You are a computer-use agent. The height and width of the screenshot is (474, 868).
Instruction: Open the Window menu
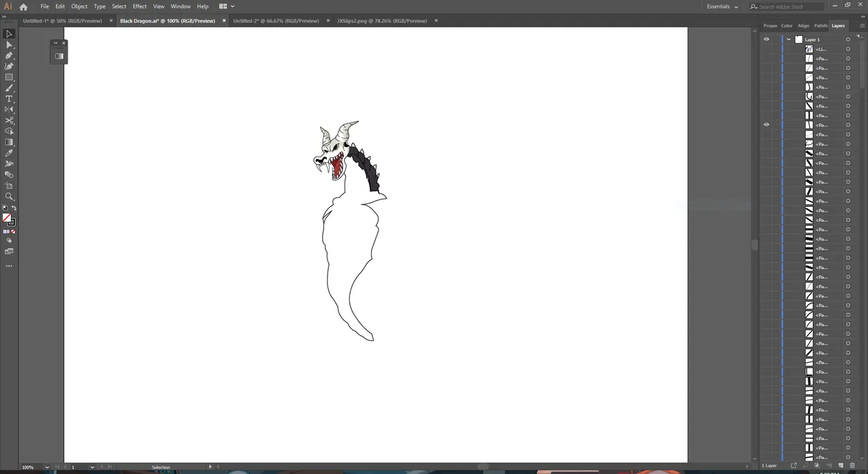click(180, 7)
